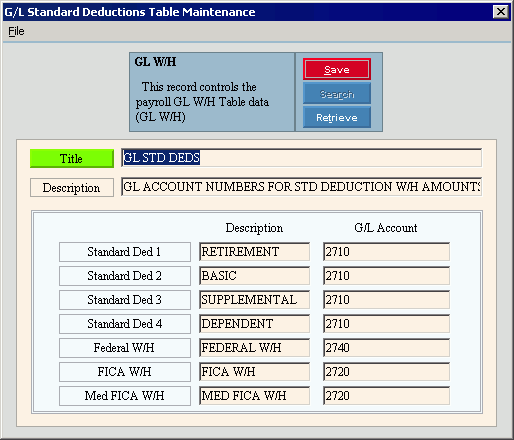Click G/L Account field showing 2740
514x440 pixels.
[386, 348]
